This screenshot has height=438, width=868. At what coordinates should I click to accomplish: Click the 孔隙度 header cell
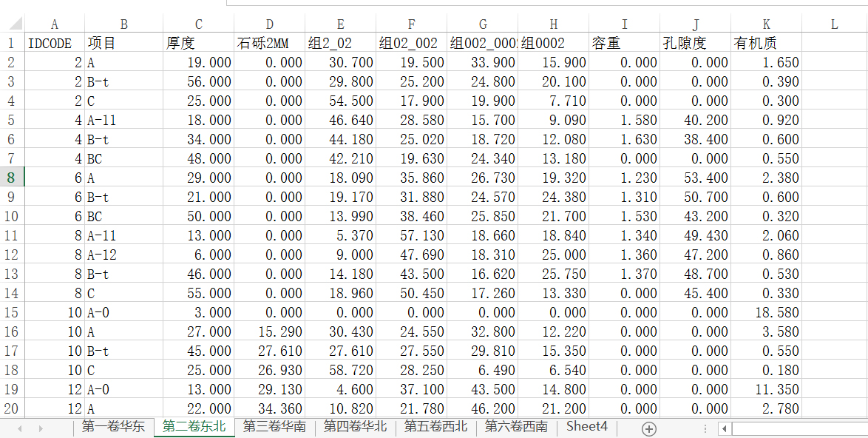pyautogui.click(x=695, y=44)
